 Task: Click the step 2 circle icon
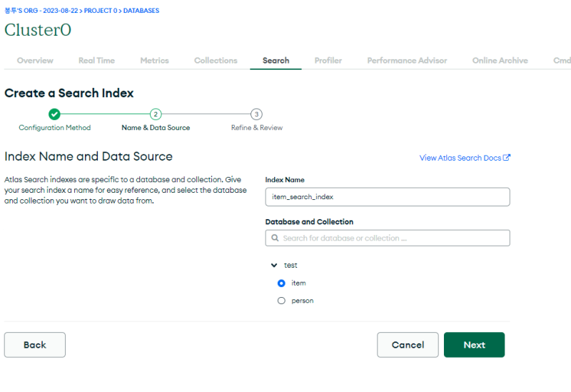point(156,114)
